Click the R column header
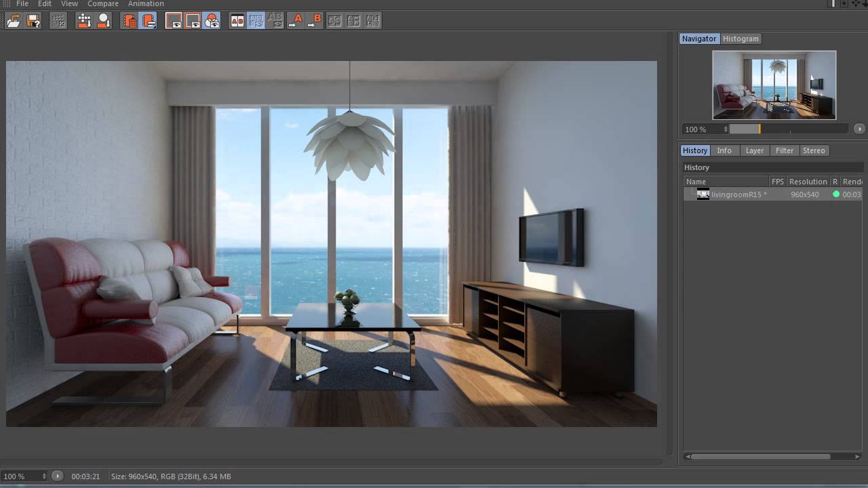Screen dimensions: 868x488 coord(835,182)
